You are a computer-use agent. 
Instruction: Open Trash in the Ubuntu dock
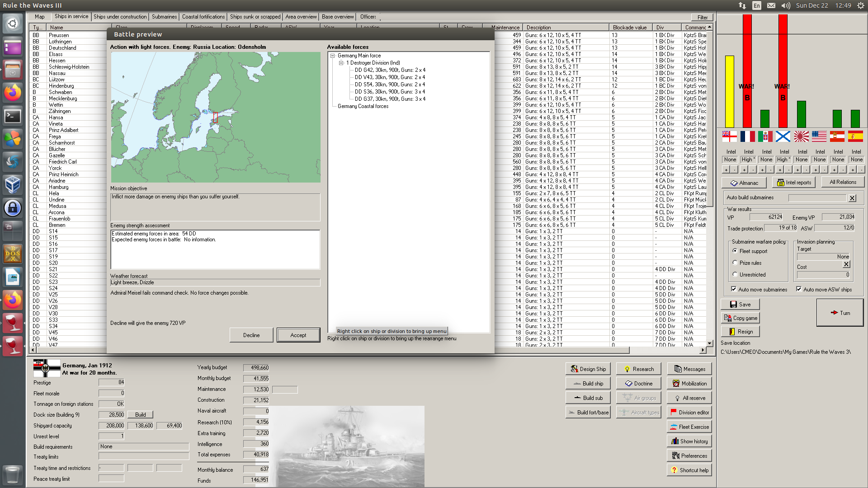tap(13, 474)
